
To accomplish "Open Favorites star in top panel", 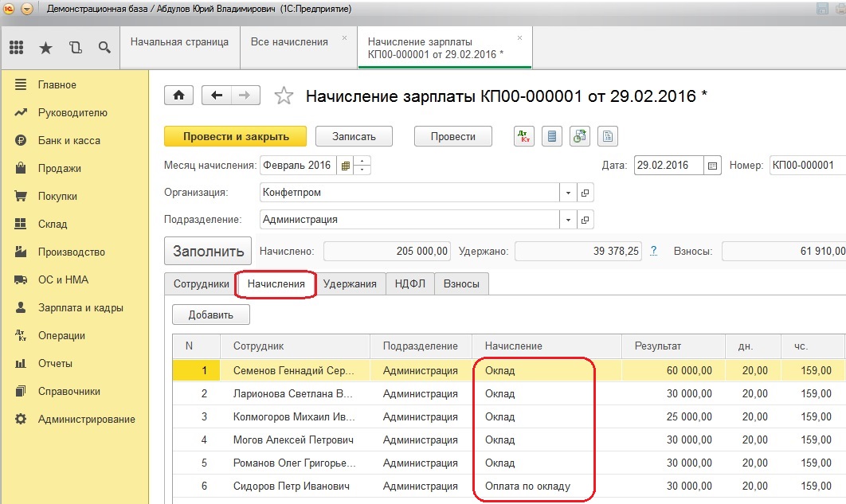I will pyautogui.click(x=46, y=48).
